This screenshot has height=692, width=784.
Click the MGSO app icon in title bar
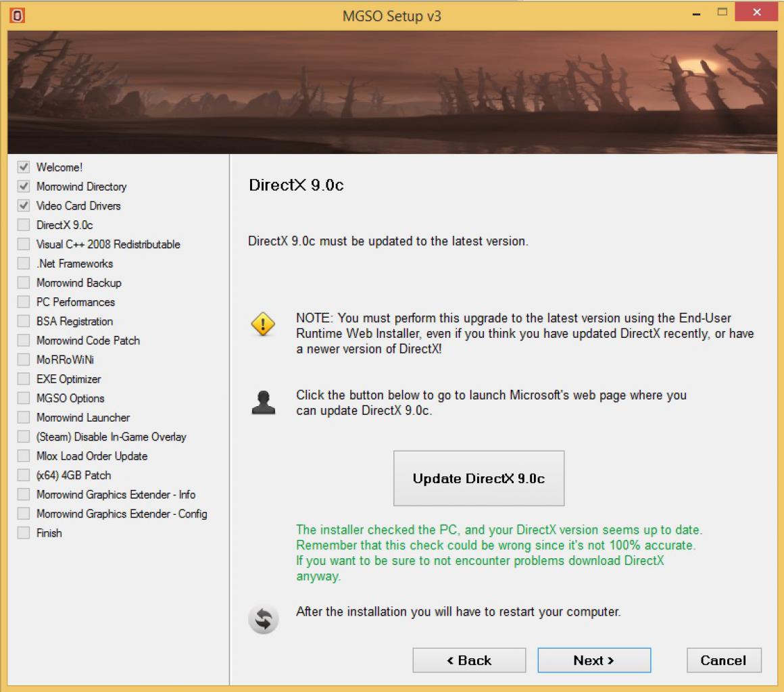point(17,15)
